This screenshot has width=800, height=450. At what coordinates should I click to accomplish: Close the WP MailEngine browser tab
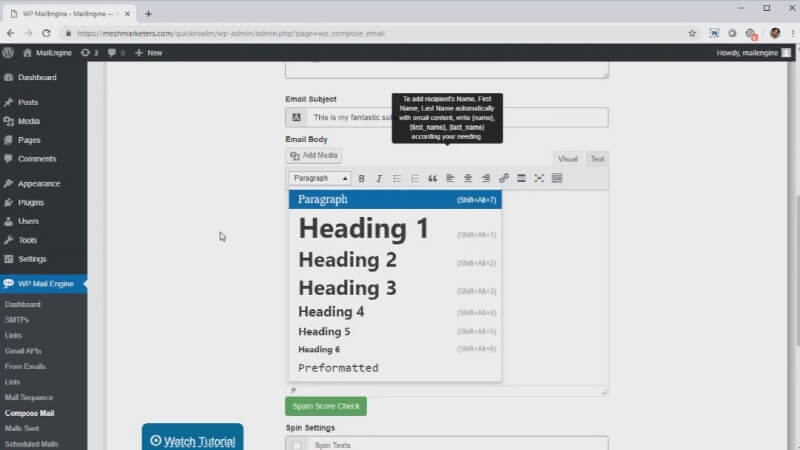coord(127,14)
